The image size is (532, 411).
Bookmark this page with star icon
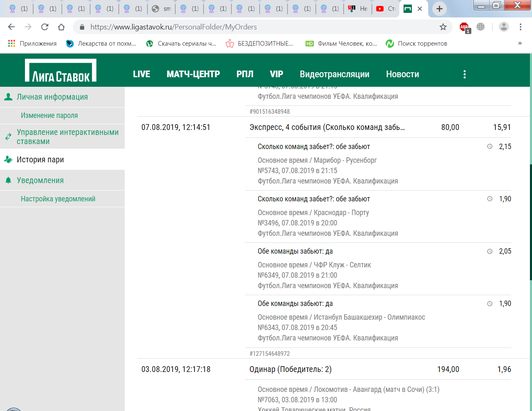[x=443, y=27]
